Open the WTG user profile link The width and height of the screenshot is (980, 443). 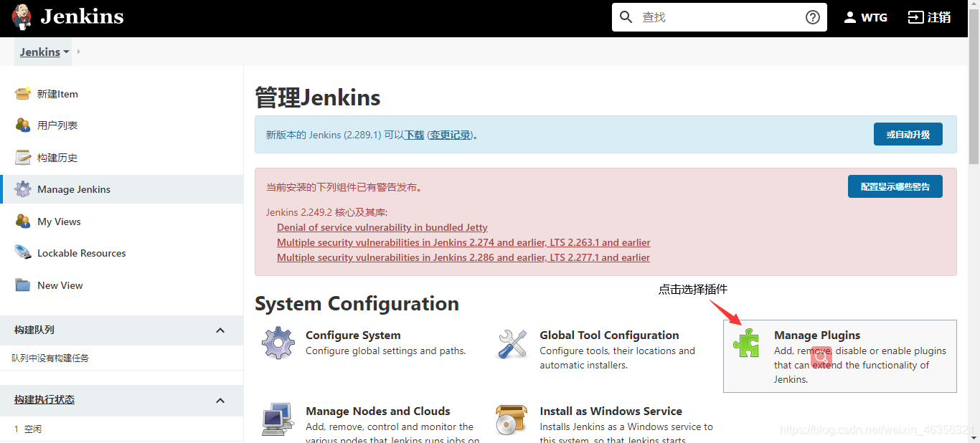pos(874,17)
